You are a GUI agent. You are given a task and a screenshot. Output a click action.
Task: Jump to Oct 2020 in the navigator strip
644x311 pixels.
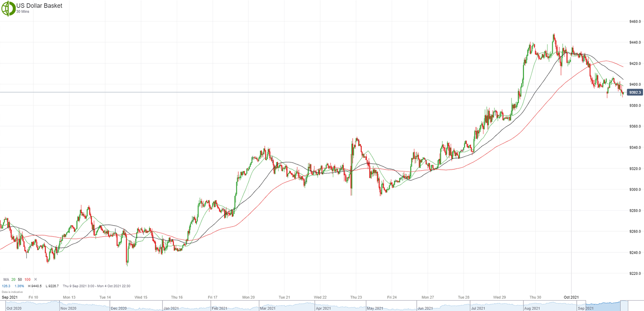pos(14,308)
